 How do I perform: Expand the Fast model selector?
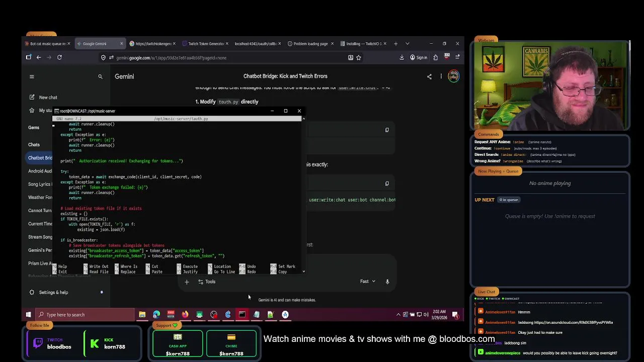368,282
